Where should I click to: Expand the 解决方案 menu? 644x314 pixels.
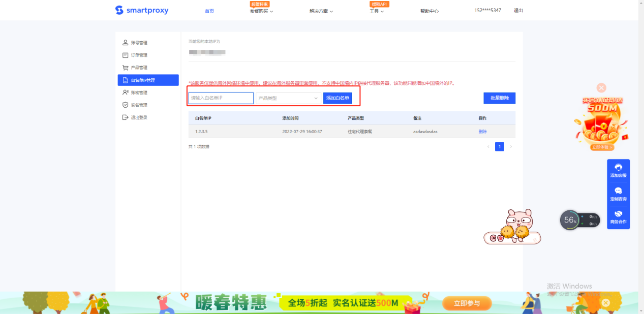pos(321,11)
